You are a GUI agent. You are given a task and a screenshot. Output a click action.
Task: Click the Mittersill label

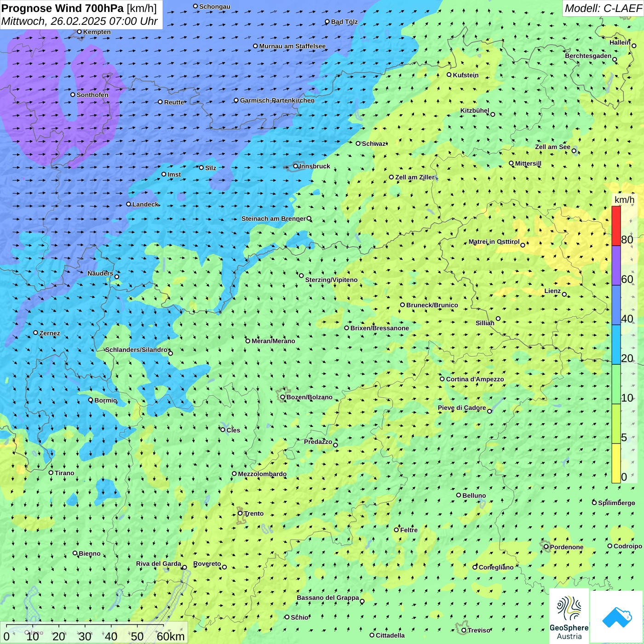click(x=528, y=163)
